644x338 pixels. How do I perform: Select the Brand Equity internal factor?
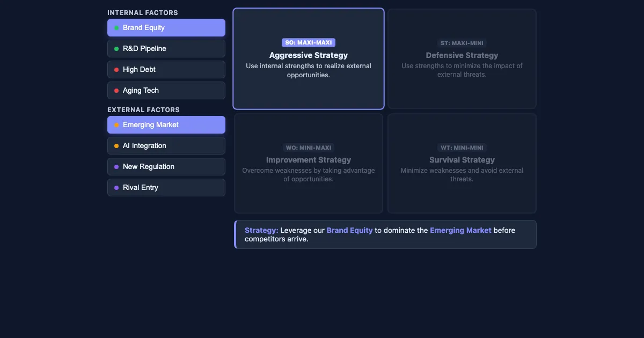pyautogui.click(x=166, y=27)
